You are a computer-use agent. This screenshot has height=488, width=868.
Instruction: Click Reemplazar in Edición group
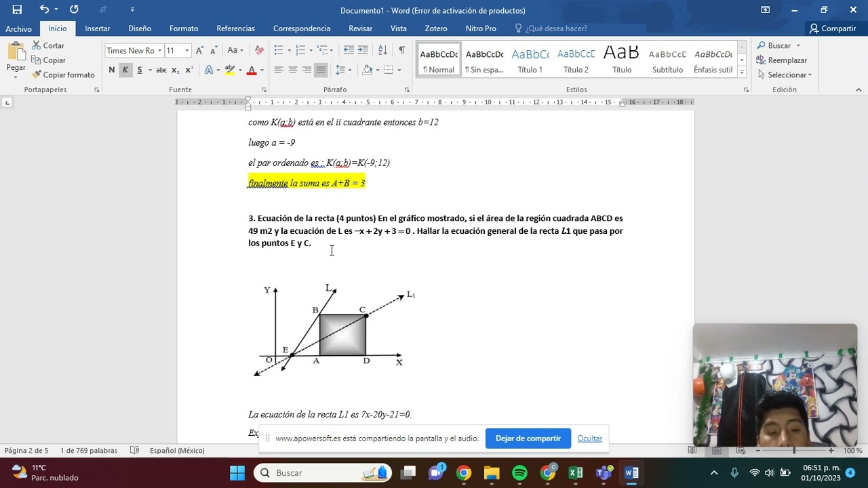781,60
